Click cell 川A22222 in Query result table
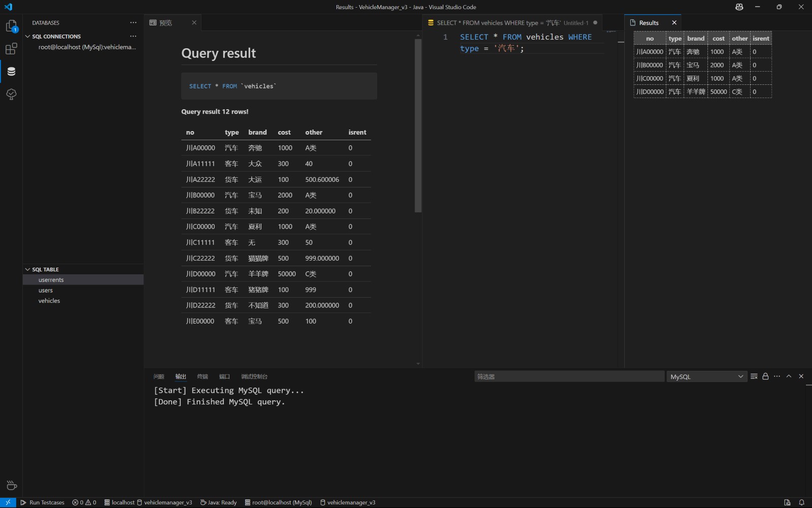This screenshot has width=812, height=508. point(200,180)
